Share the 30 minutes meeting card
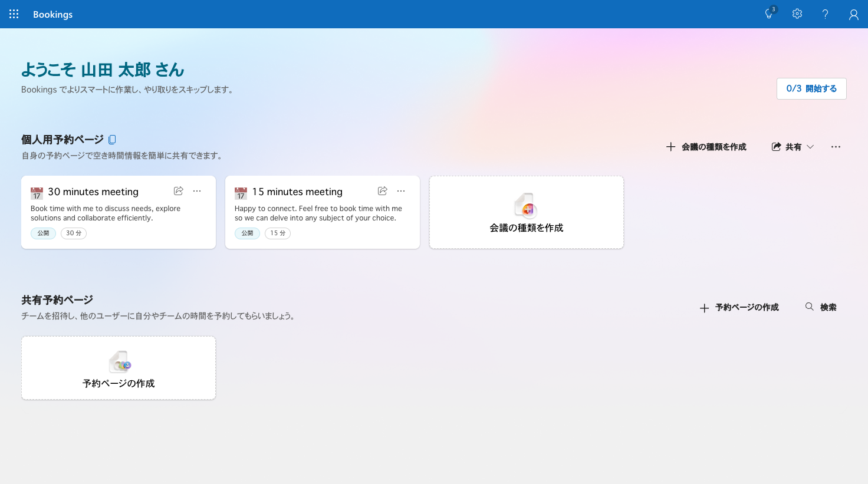Viewport: 868px width, 484px height. tap(179, 191)
